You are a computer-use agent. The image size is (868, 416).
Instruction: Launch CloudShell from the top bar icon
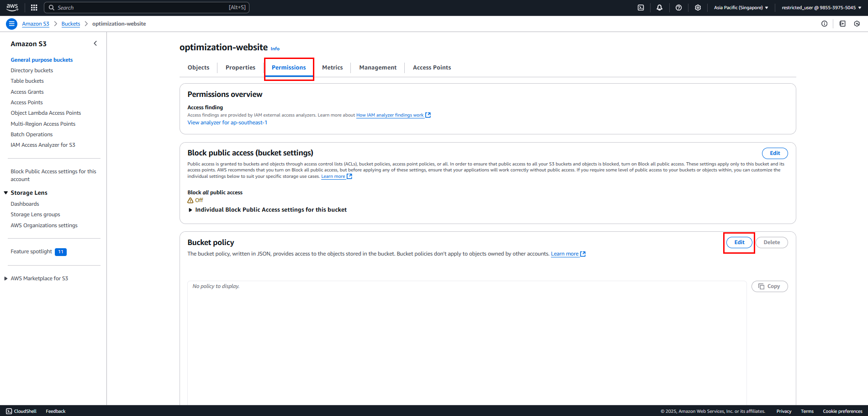click(641, 8)
